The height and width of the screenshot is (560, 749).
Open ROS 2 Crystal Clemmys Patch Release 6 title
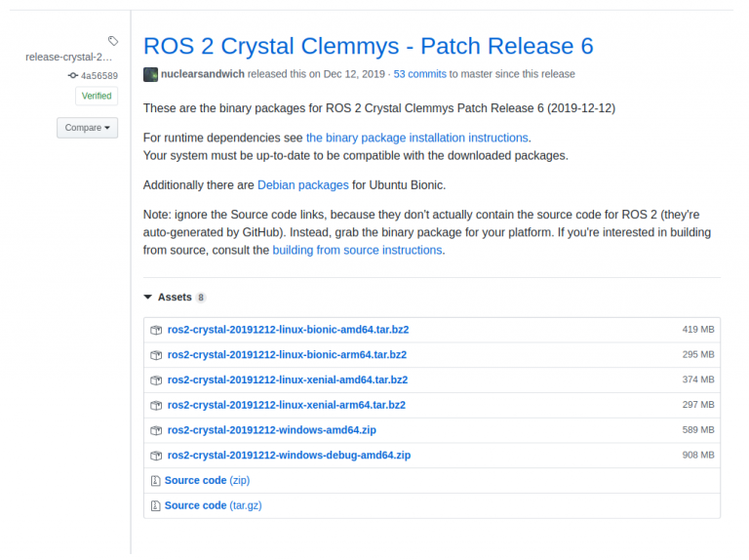tap(369, 47)
